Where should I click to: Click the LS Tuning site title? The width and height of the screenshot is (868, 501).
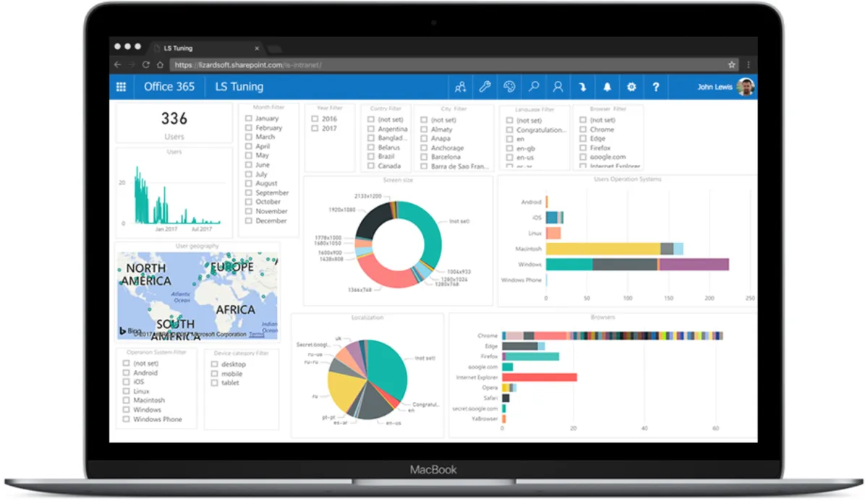pos(239,87)
